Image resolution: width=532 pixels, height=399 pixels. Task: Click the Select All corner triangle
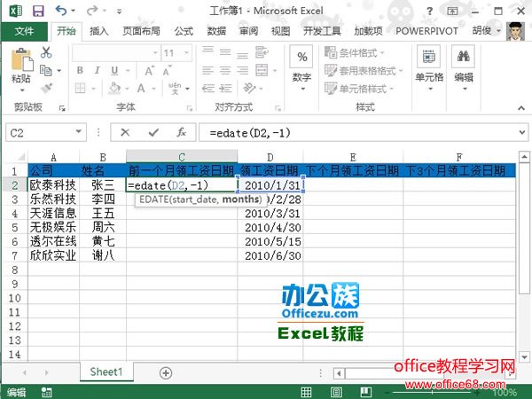[x=21, y=157]
